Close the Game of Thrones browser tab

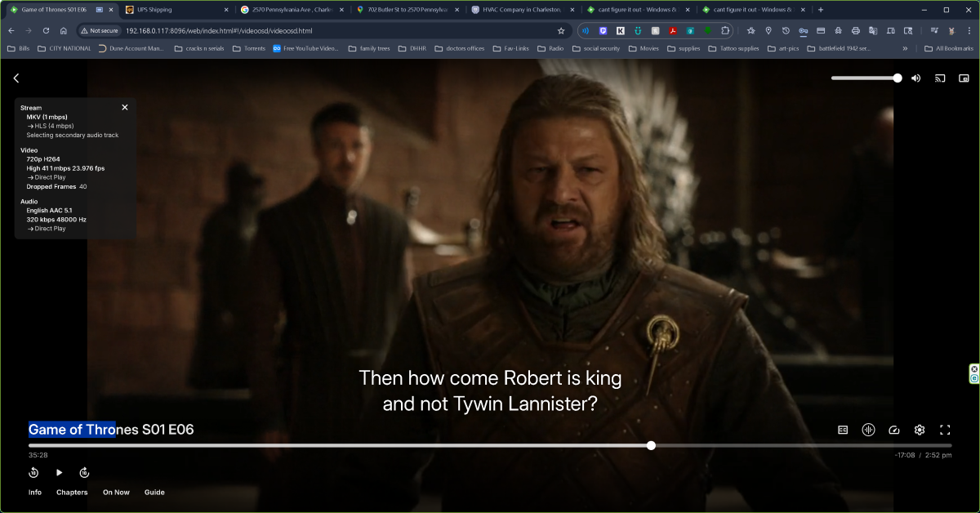click(110, 10)
